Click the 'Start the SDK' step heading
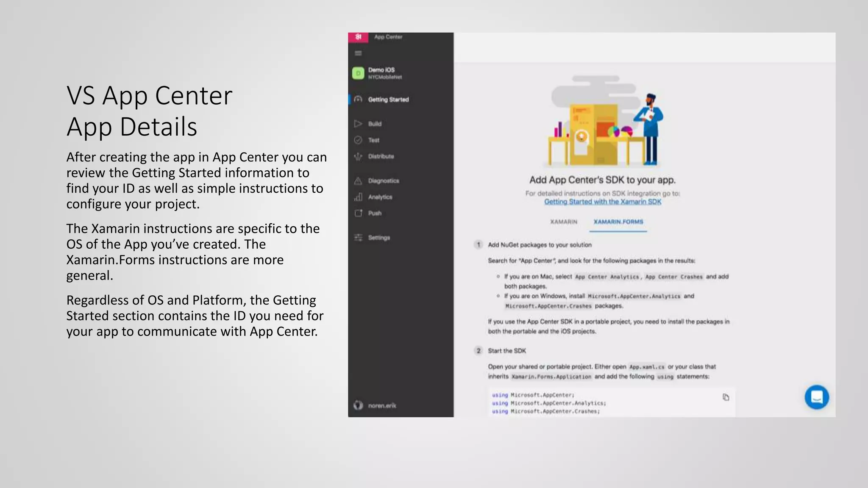The width and height of the screenshot is (868, 488). (x=507, y=351)
